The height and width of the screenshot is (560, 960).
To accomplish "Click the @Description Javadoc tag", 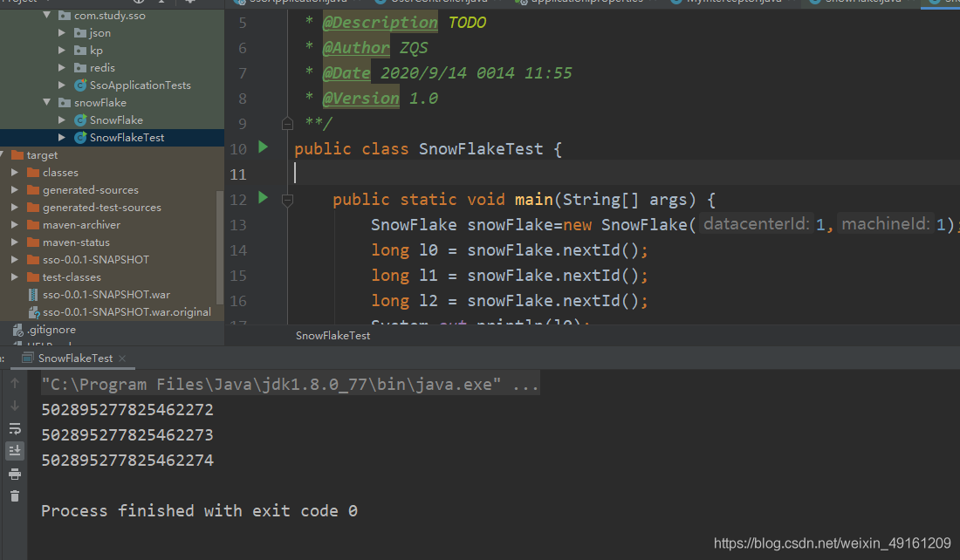I will pyautogui.click(x=381, y=23).
